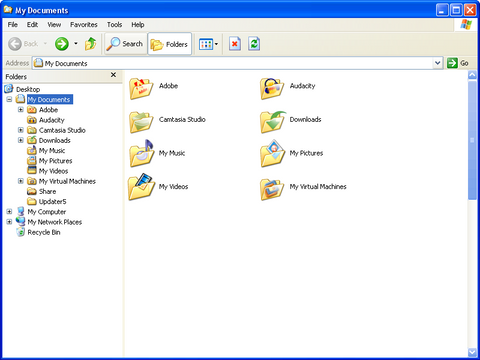This screenshot has width=480, height=360.
Task: Select the Downloads folder icon in main pane
Action: (273, 122)
